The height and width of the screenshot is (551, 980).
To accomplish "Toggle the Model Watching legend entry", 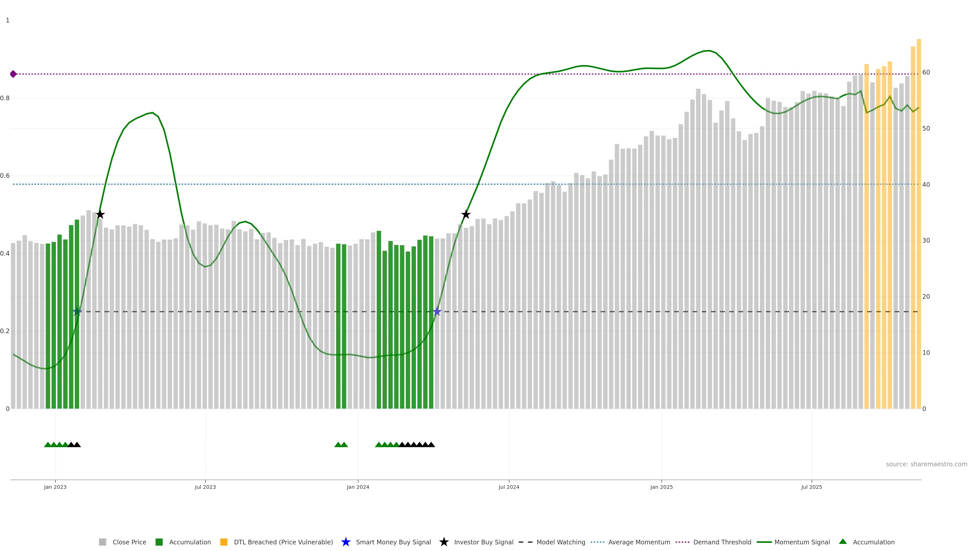I will (x=560, y=542).
